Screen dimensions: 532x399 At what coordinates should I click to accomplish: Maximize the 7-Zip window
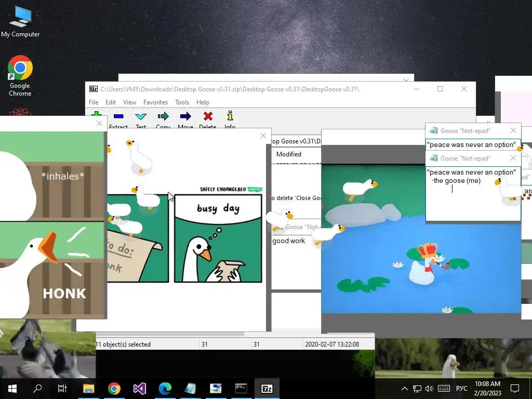pos(440,89)
